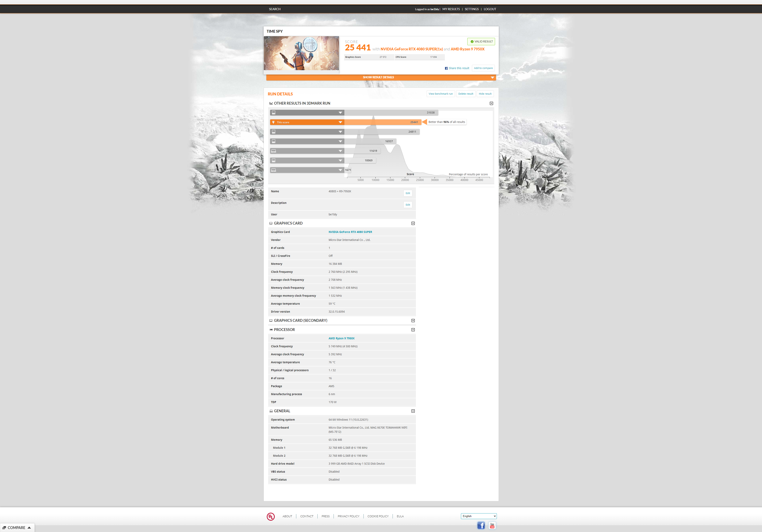The image size is (762, 532).
Task: Click Hide result button
Action: [485, 94]
